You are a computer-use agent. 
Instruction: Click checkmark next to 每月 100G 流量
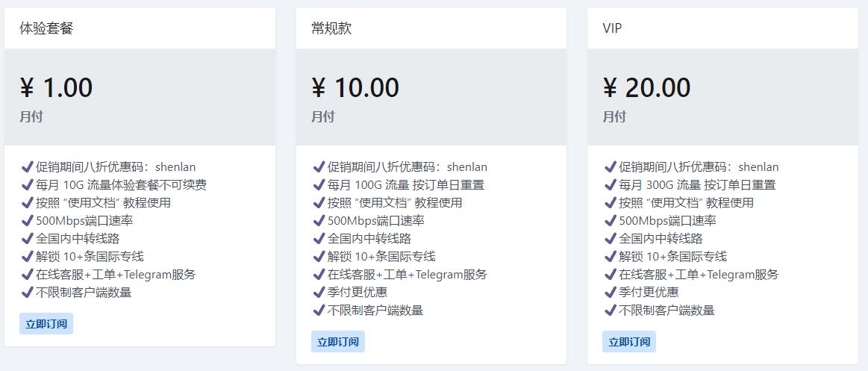(x=319, y=184)
